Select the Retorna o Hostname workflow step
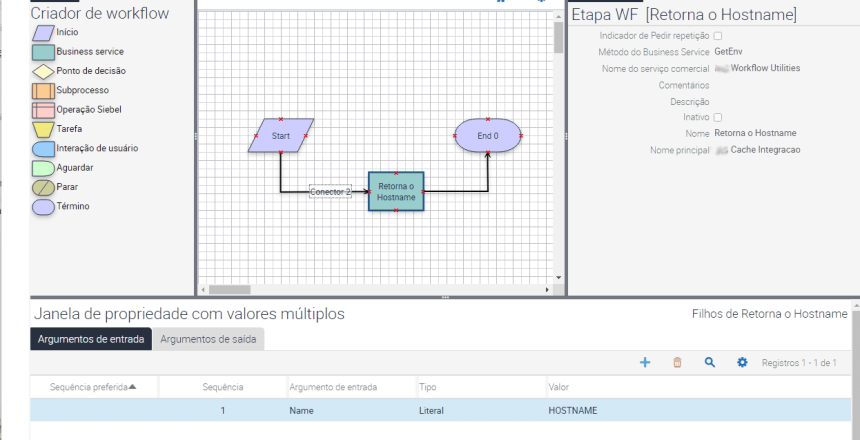Image resolution: width=860 pixels, height=440 pixels. 396,191
